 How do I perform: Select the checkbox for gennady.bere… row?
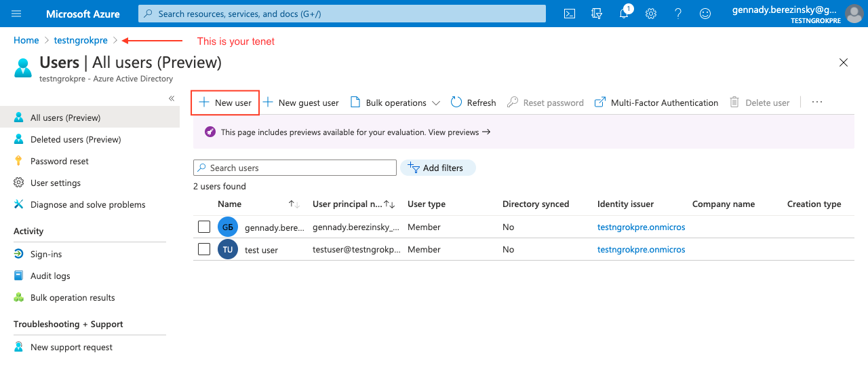coord(204,227)
